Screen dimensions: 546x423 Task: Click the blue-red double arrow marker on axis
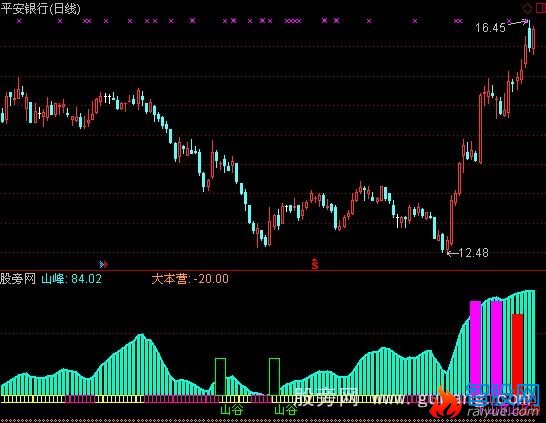(104, 265)
